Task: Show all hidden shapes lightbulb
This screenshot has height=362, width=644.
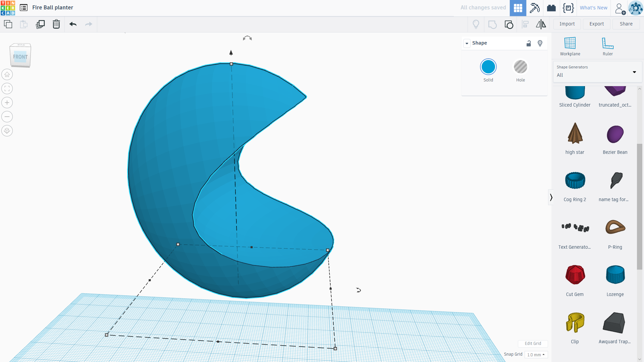Action: pos(476,24)
